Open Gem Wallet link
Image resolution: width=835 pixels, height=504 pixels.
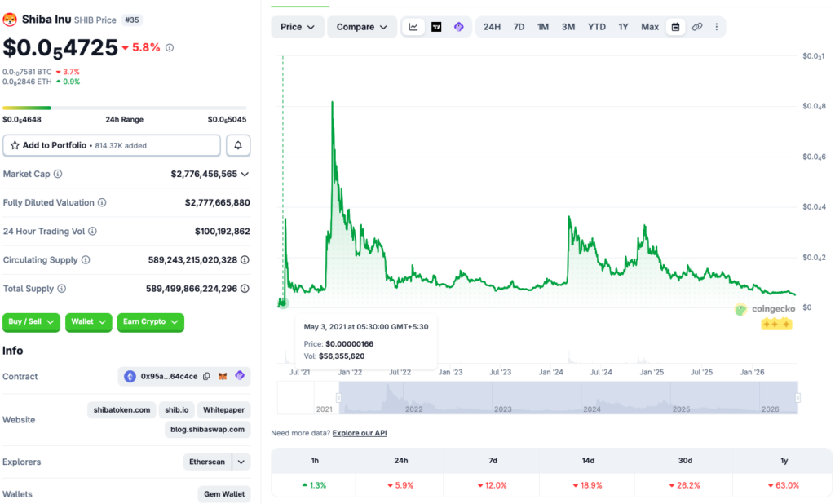(x=224, y=494)
